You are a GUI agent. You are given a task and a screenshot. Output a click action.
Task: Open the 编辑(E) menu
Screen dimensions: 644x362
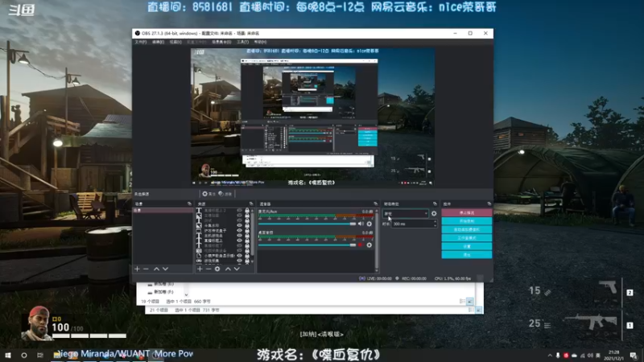click(x=158, y=42)
